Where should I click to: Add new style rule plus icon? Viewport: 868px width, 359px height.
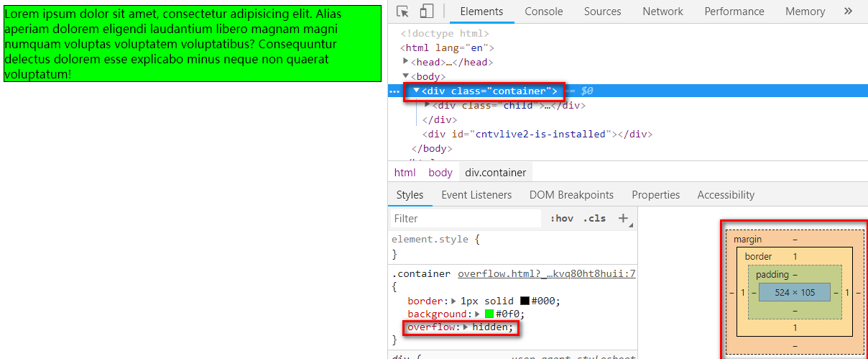[623, 218]
